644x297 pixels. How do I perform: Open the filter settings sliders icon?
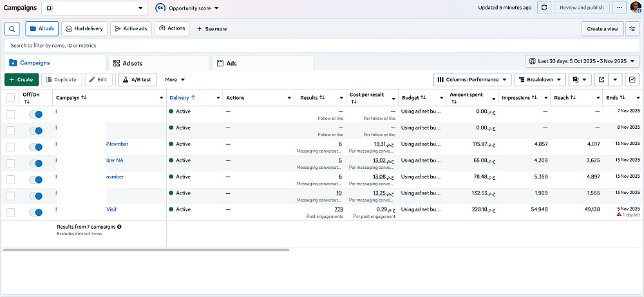pos(632,29)
